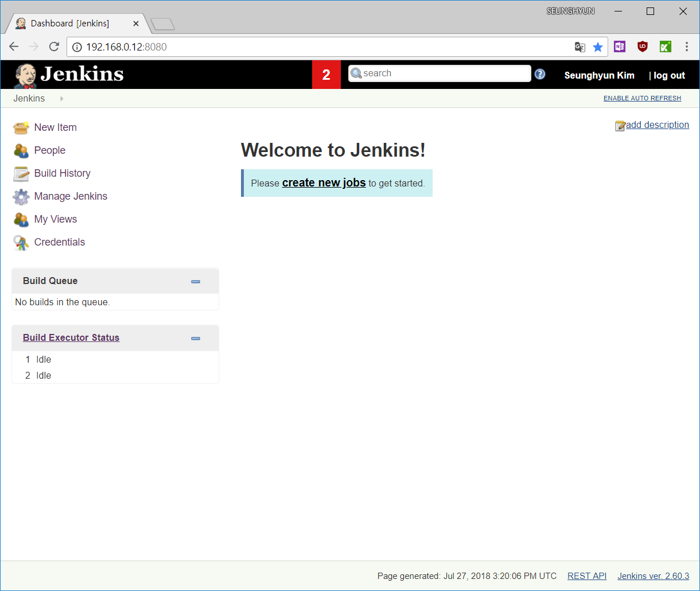Open People via the people icon
This screenshot has height=591, width=700.
[x=21, y=150]
